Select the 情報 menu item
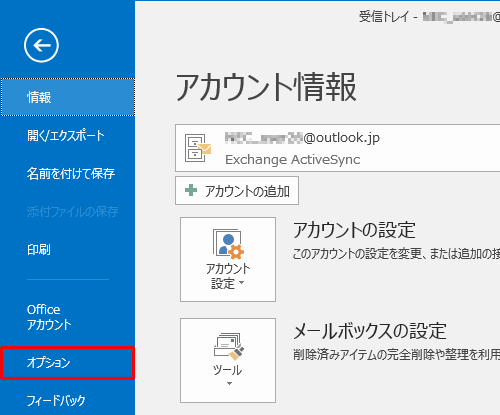 [x=68, y=97]
